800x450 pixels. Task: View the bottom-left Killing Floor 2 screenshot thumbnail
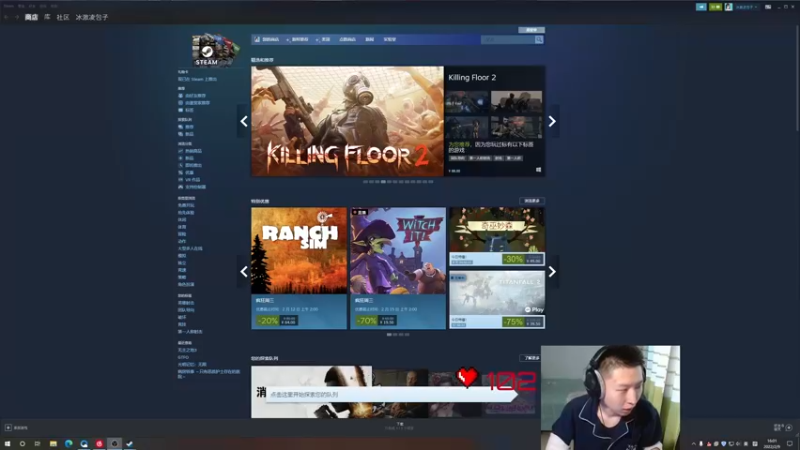[467, 128]
